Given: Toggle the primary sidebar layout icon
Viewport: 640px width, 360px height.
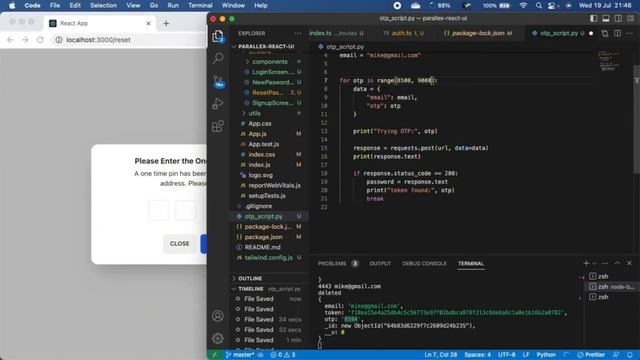Looking at the screenshot, I should click(593, 18).
